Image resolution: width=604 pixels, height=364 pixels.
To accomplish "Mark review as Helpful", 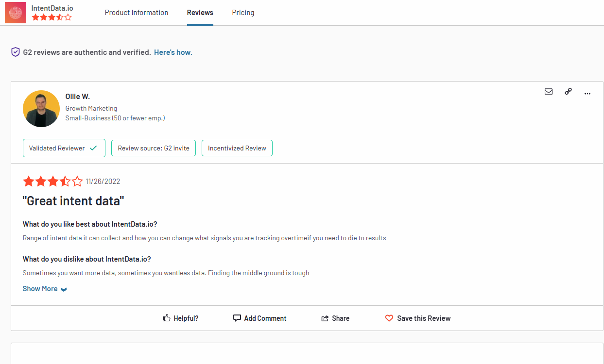I will [181, 318].
